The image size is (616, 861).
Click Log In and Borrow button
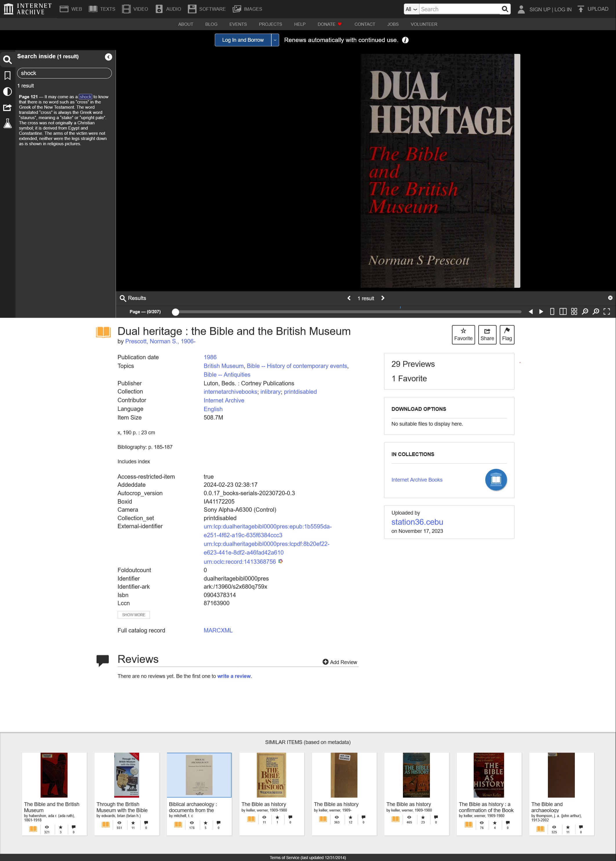243,40
